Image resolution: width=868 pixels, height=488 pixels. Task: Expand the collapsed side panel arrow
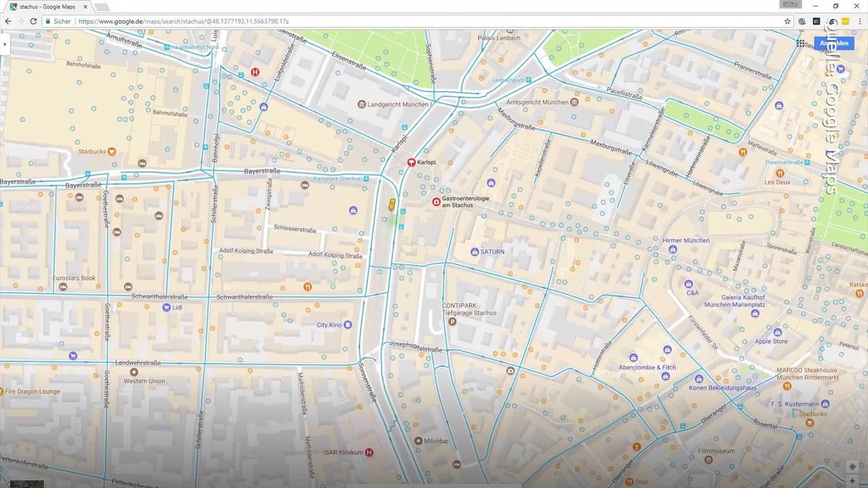[x=4, y=44]
